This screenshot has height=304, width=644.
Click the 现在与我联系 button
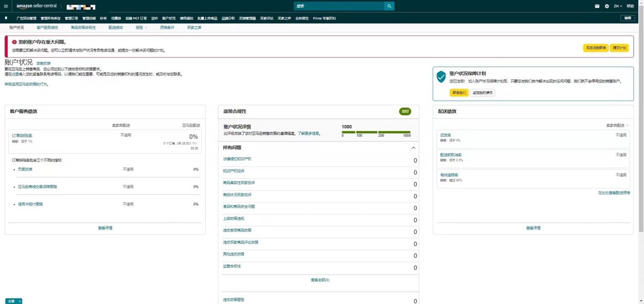click(596, 48)
